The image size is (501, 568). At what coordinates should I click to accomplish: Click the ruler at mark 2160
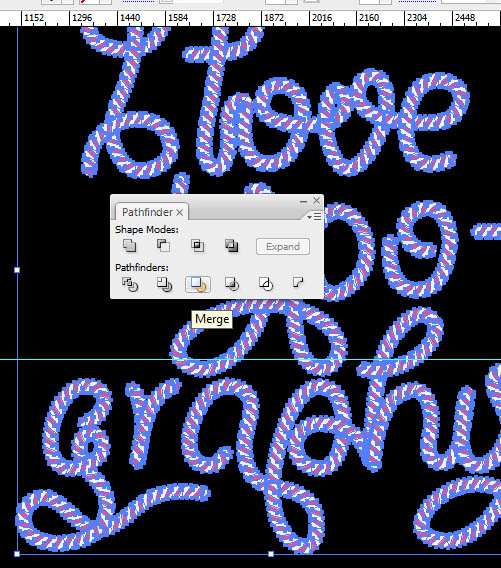(368, 18)
